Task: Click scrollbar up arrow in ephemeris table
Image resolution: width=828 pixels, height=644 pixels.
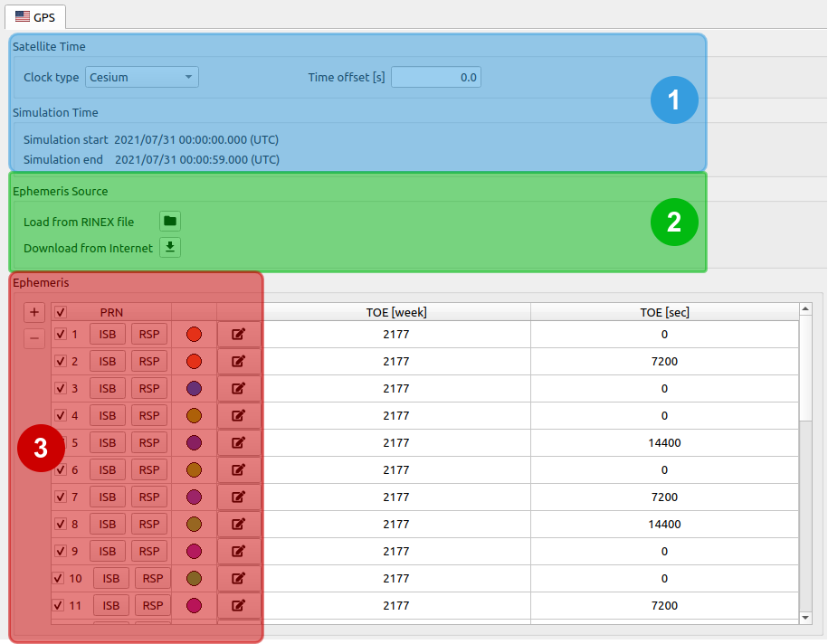Action: click(x=806, y=310)
